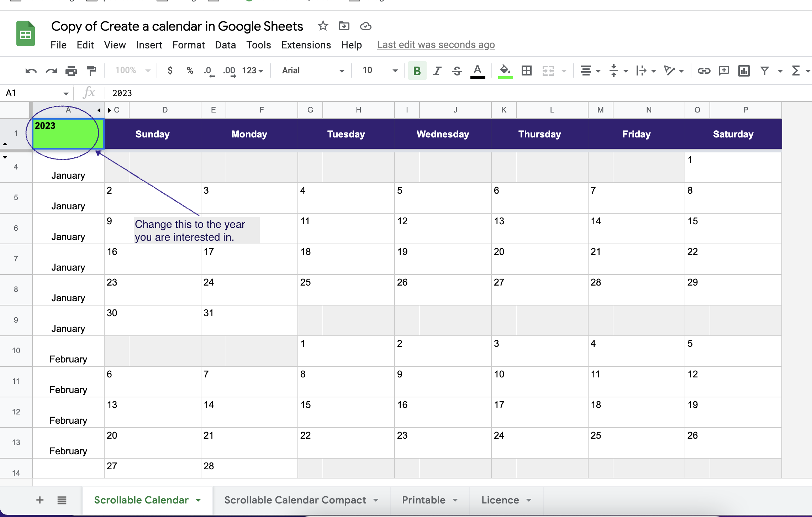This screenshot has width=812, height=517.
Task: Click the formula bar showing 2023
Action: 458,93
